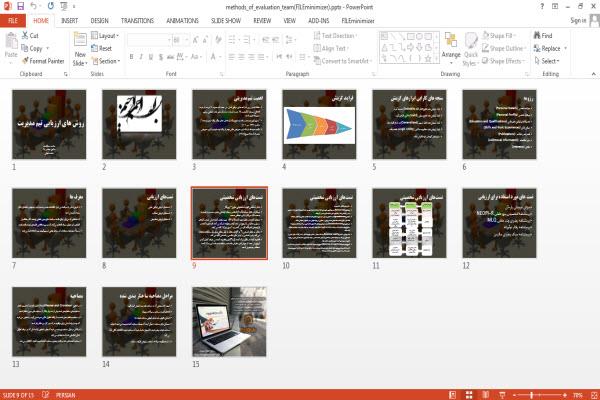Viewport: 600px width, 400px height.
Task: Select slide 15 laptop photo thumbnail
Action: [229, 322]
